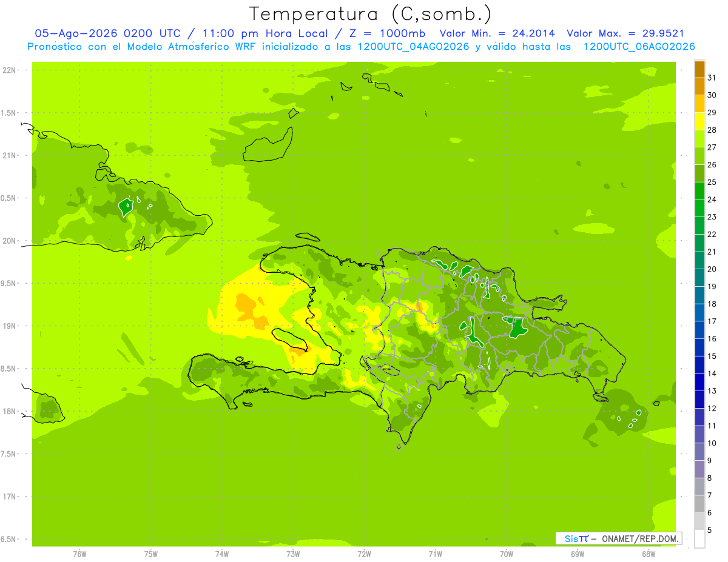Click the green legend swatch between 24 and 25

(699, 191)
